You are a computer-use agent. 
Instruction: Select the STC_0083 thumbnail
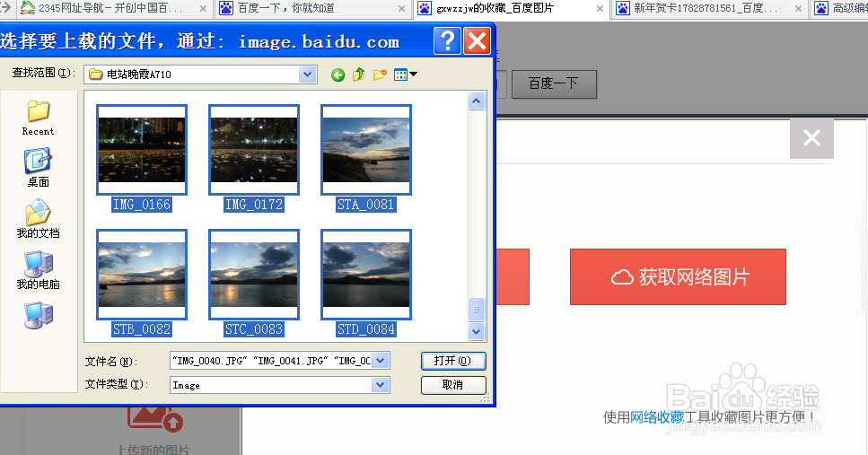[254, 275]
